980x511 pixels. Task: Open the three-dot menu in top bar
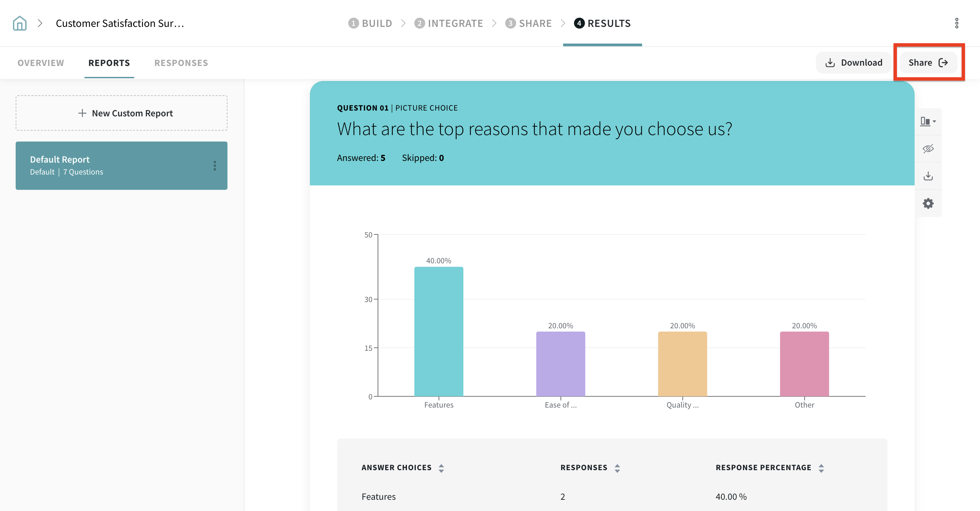pos(957,23)
